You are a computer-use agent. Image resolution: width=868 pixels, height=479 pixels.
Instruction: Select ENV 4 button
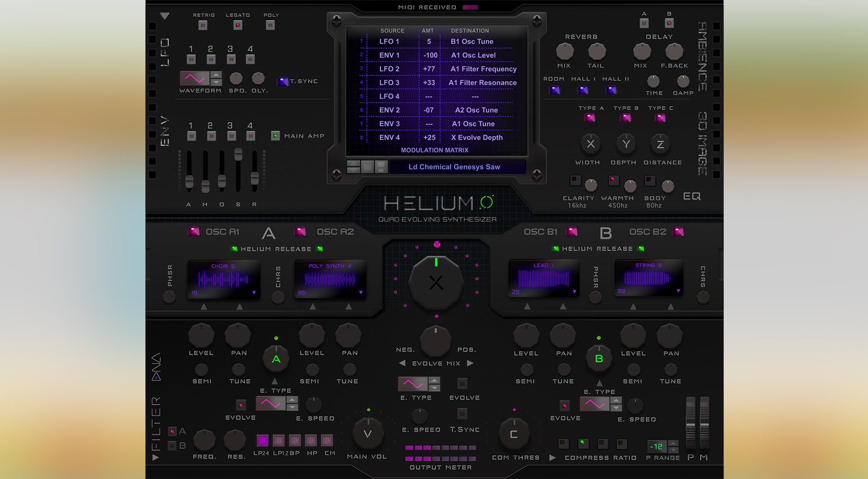pyautogui.click(x=251, y=136)
